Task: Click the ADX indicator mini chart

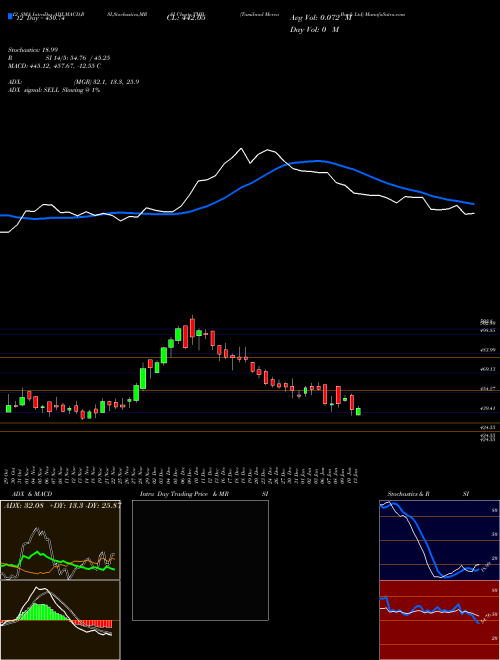Action: [x=60, y=540]
